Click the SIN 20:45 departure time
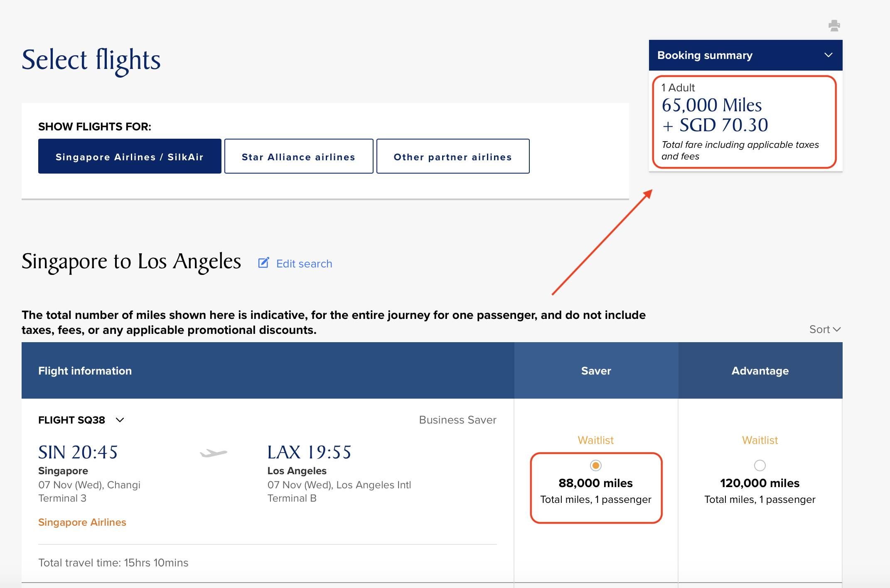The height and width of the screenshot is (588, 890). tap(78, 452)
